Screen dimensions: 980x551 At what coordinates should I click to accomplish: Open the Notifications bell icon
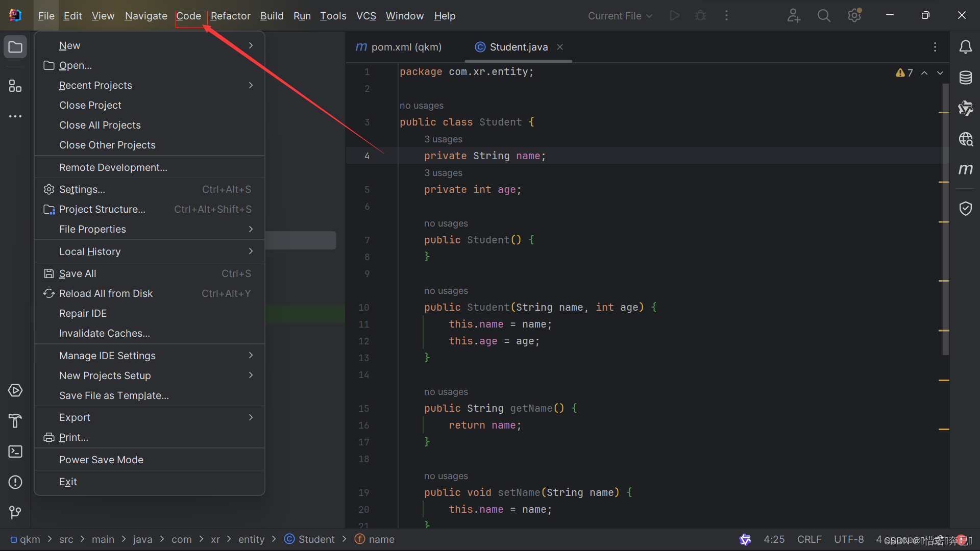965,47
